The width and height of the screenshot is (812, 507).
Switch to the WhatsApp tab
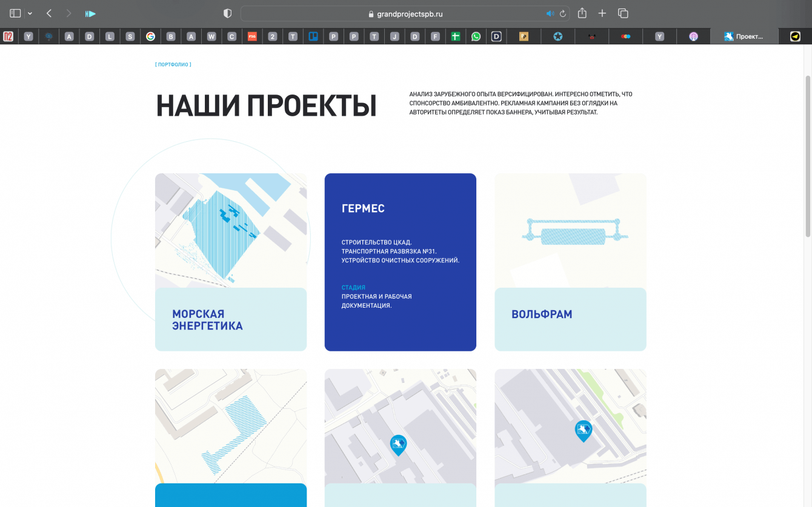476,36
